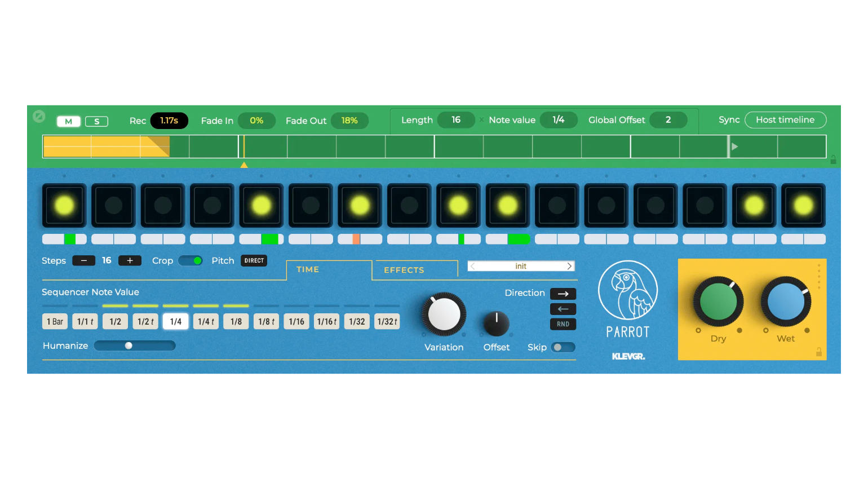Open the Note value 1/4 selector
This screenshot has width=868, height=479.
(x=558, y=120)
